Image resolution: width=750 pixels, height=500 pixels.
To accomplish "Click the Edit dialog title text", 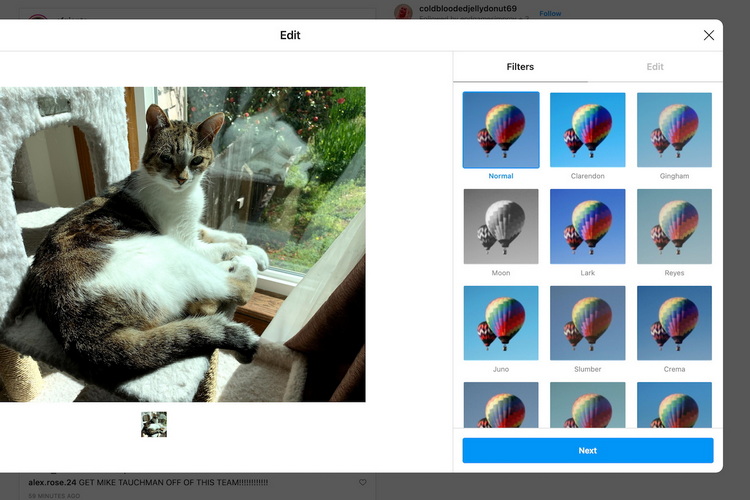I will click(290, 35).
